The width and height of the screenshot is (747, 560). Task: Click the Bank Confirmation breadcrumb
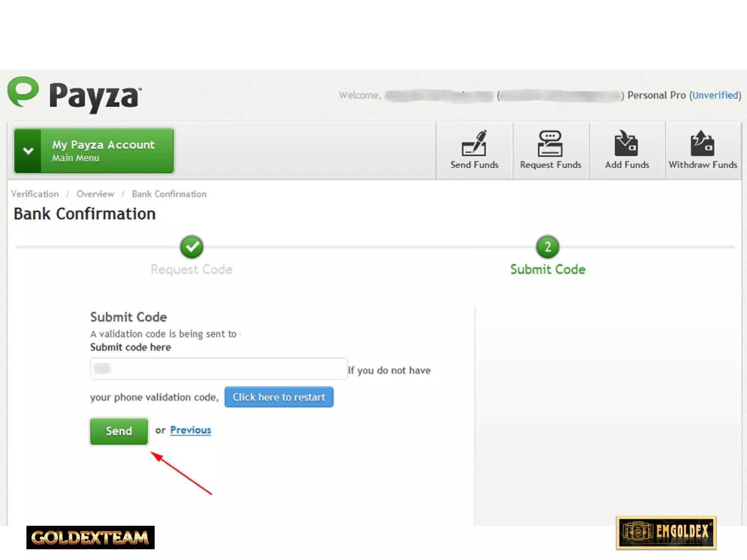(169, 194)
